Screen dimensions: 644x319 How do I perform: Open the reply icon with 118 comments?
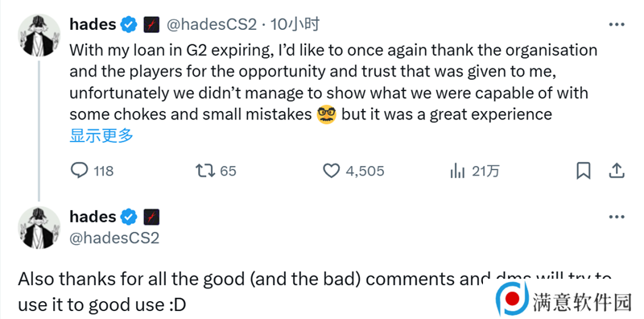(79, 171)
